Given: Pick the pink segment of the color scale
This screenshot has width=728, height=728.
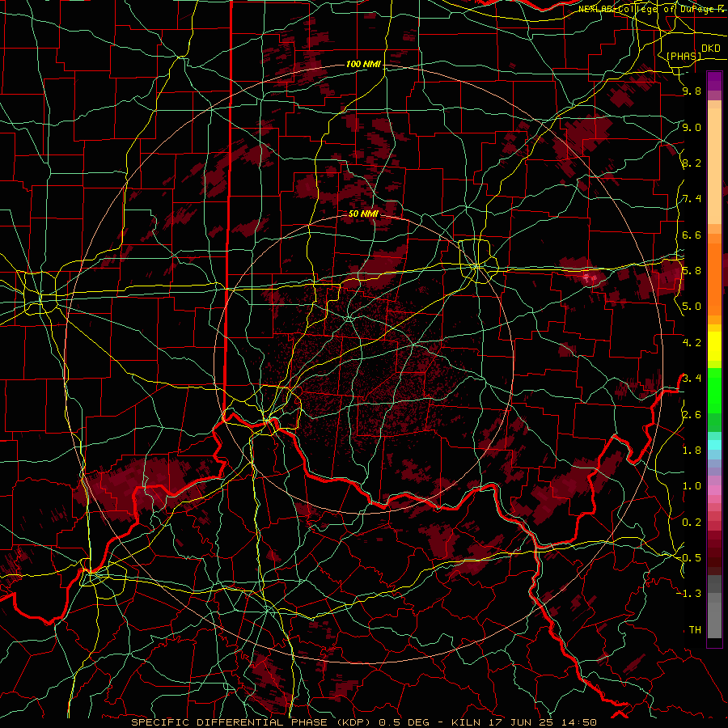Looking at the screenshot, I should (x=714, y=490).
